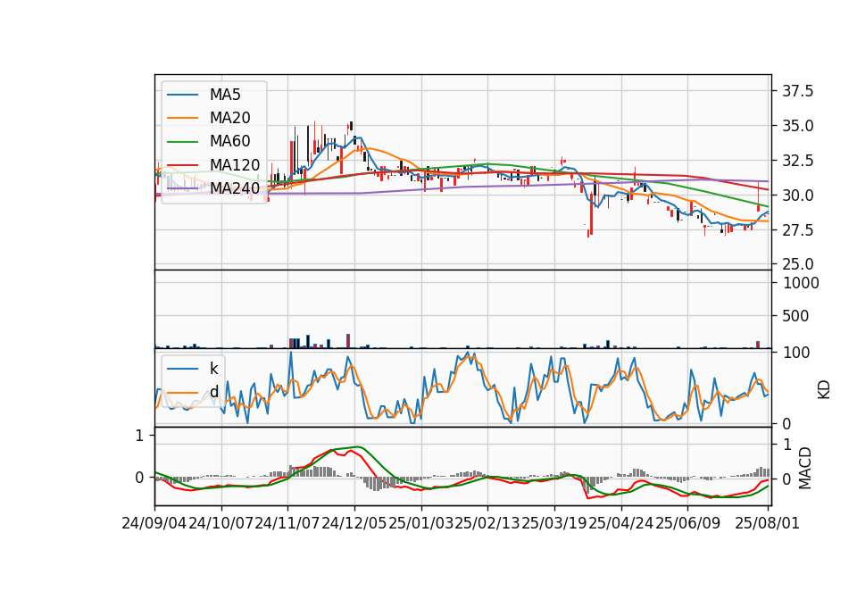Click the purple MA240 legend line sample

click(x=182, y=188)
